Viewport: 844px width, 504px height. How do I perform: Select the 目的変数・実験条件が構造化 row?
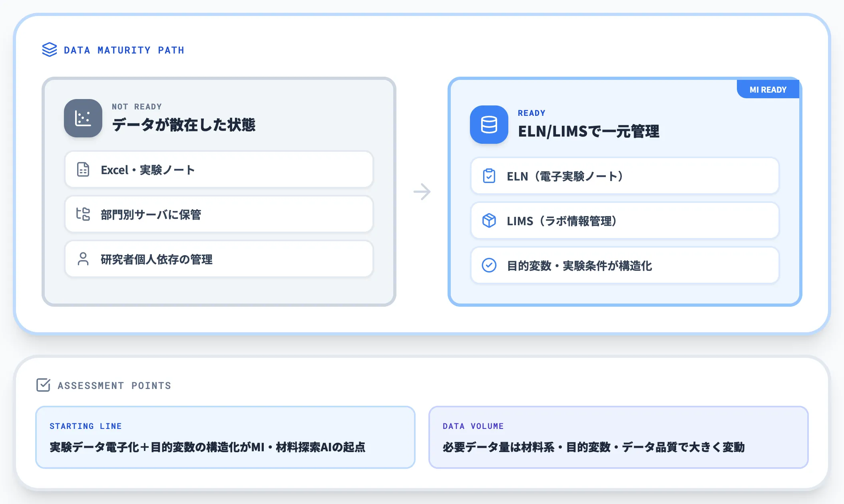625,265
